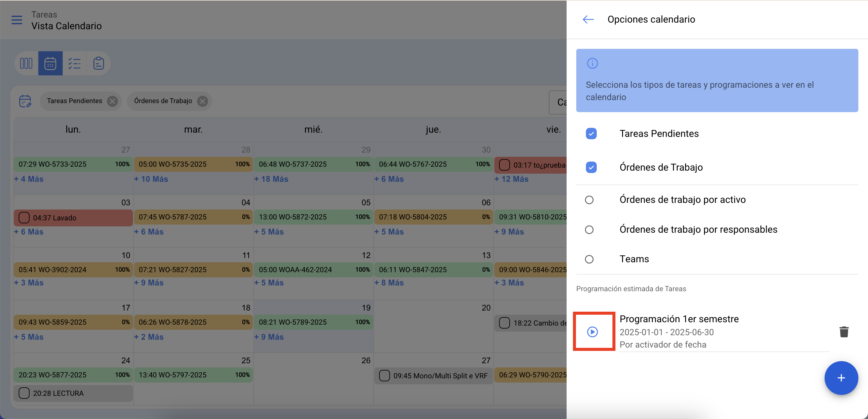Select Órdenes de trabajo por activo
The height and width of the screenshot is (419, 868).
pos(589,200)
